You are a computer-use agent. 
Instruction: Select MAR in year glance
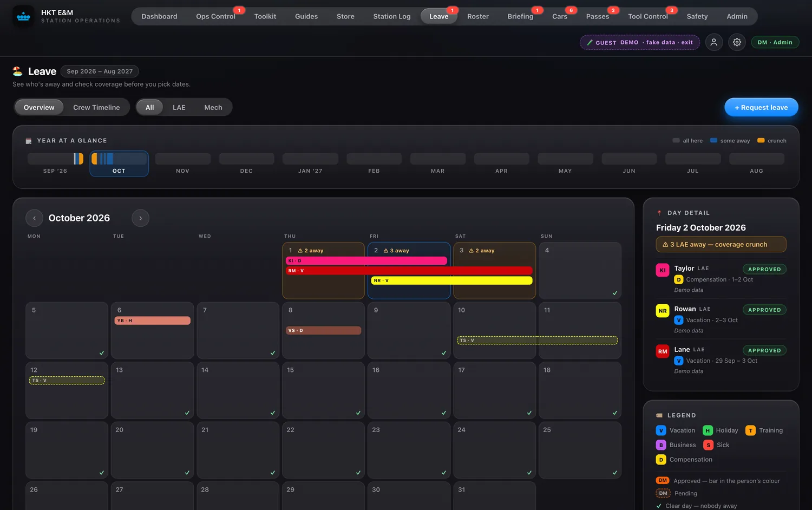[x=438, y=164]
